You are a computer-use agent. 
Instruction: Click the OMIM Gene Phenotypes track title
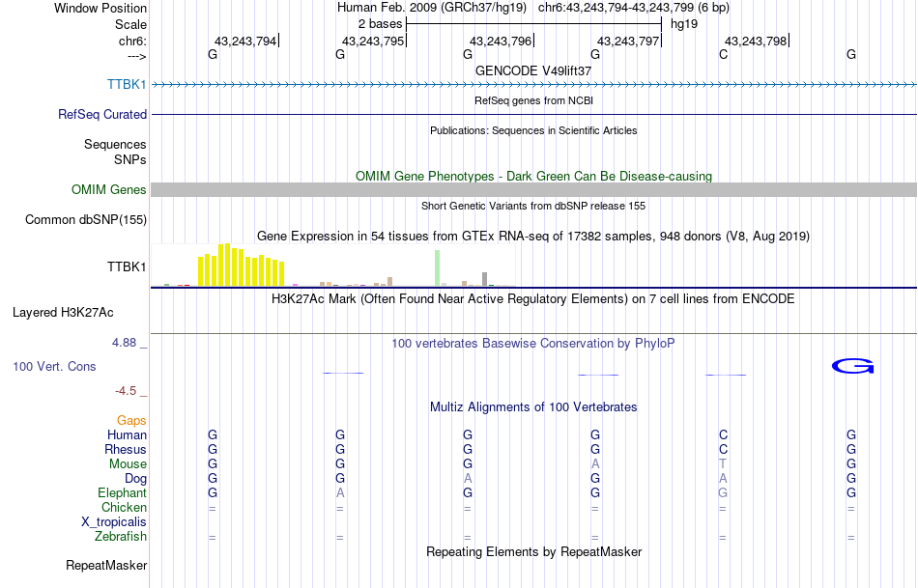(533, 176)
